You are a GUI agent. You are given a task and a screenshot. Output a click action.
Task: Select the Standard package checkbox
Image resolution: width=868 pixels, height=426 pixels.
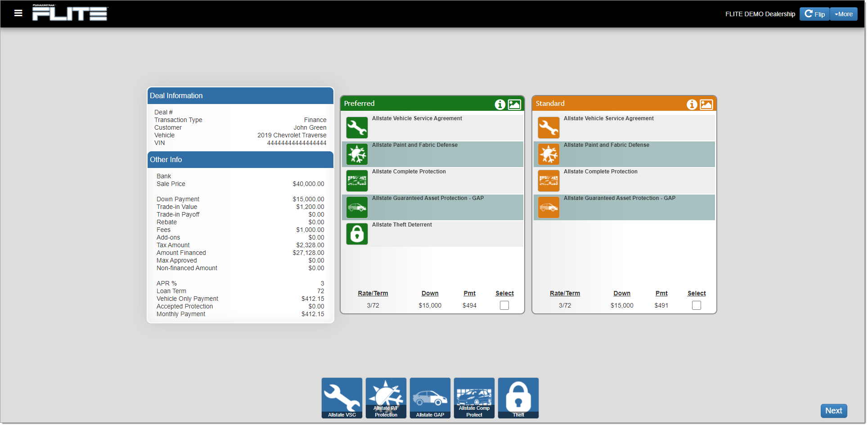tap(697, 305)
